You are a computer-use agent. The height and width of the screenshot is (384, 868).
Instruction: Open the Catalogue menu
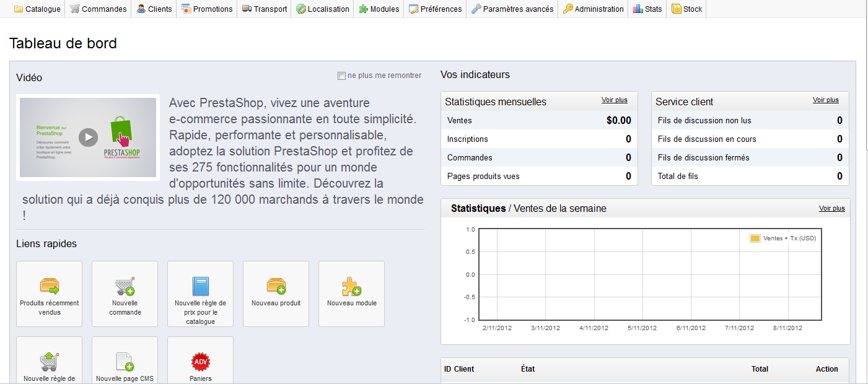(37, 9)
